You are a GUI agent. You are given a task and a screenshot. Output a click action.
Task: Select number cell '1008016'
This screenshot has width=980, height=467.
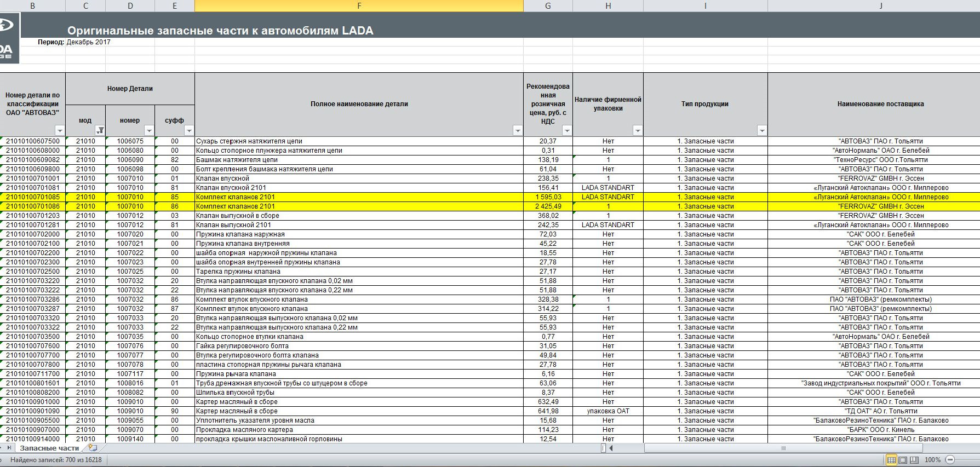tap(130, 383)
